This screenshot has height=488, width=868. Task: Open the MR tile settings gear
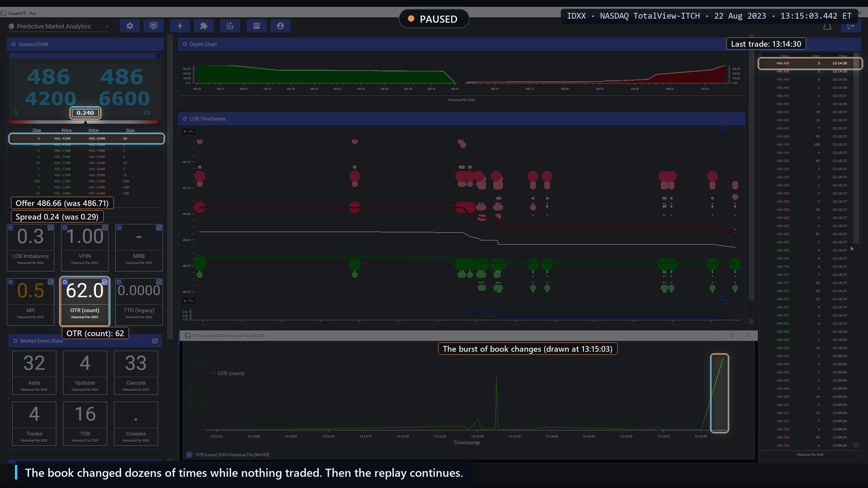(10, 282)
